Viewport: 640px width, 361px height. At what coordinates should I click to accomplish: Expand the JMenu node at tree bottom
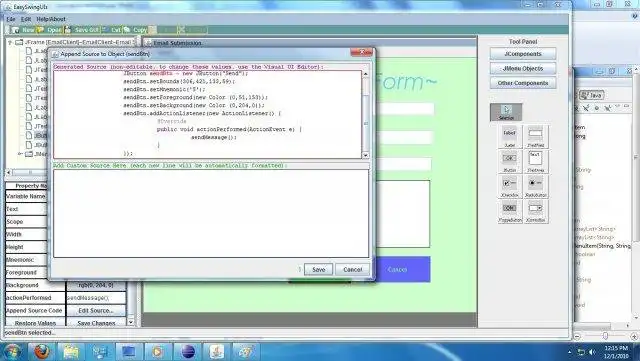click(20, 154)
